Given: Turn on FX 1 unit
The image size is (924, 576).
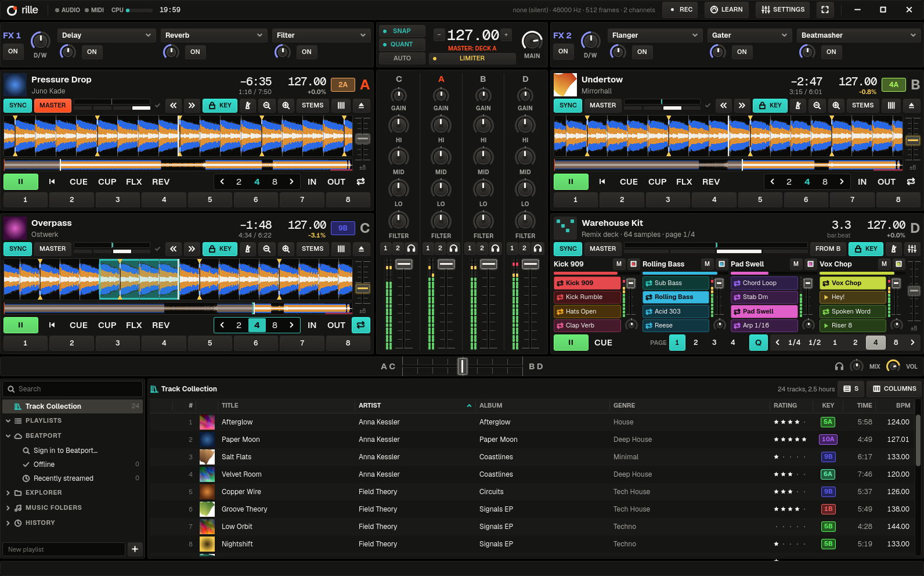Looking at the screenshot, I should (13, 52).
